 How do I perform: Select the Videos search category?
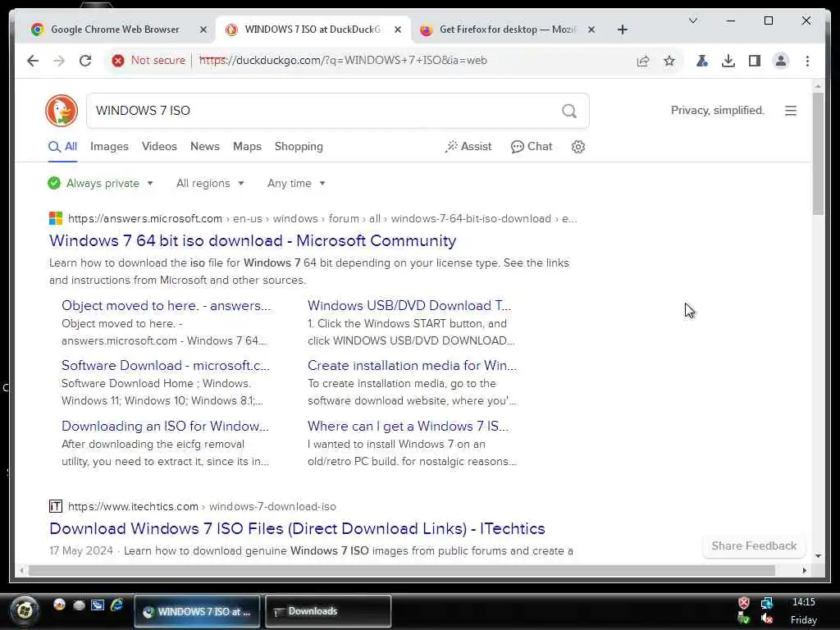click(x=159, y=147)
